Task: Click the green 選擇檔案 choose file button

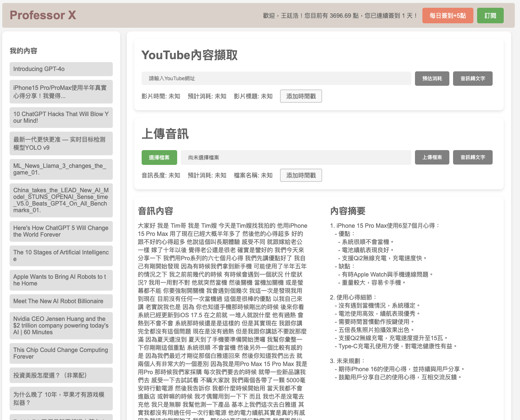Action: point(159,157)
